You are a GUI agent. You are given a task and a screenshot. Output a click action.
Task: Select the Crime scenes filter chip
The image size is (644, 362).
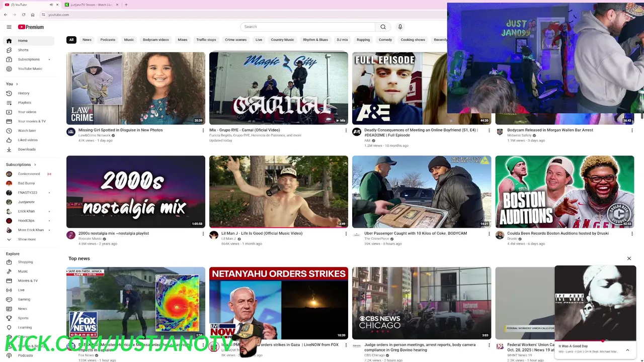pos(236,40)
